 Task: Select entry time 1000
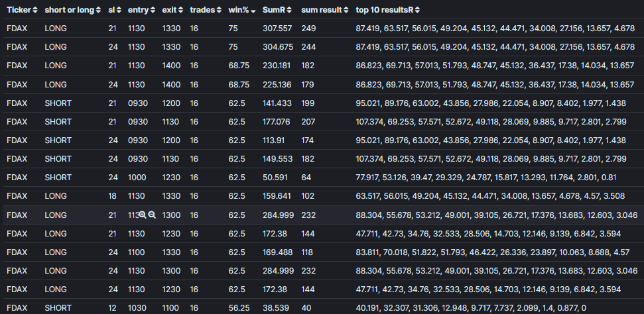137,178
